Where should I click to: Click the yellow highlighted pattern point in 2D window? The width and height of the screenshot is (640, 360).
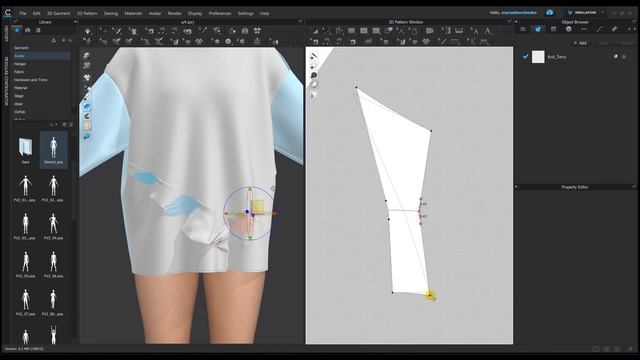429,295
